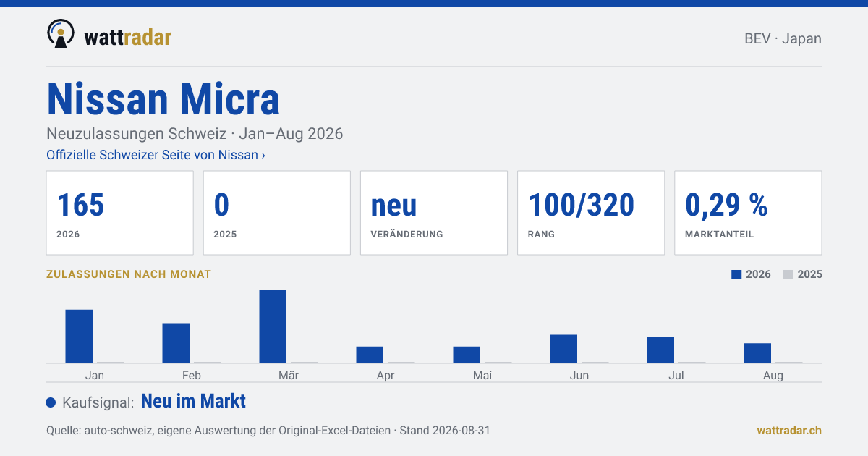Select the 165 registrations 2026 card
Image resolution: width=868 pixels, height=456 pixels.
[x=120, y=213]
